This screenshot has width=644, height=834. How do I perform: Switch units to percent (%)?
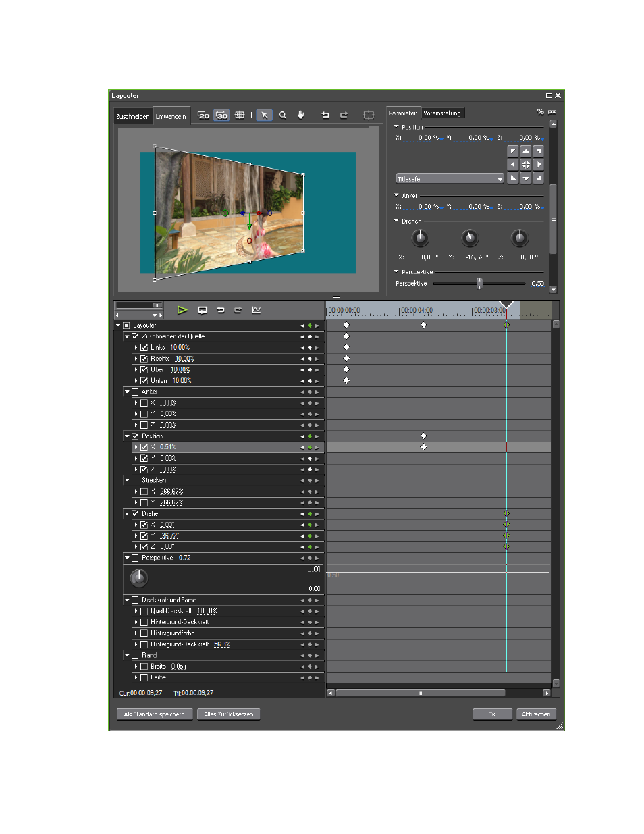tap(540, 112)
